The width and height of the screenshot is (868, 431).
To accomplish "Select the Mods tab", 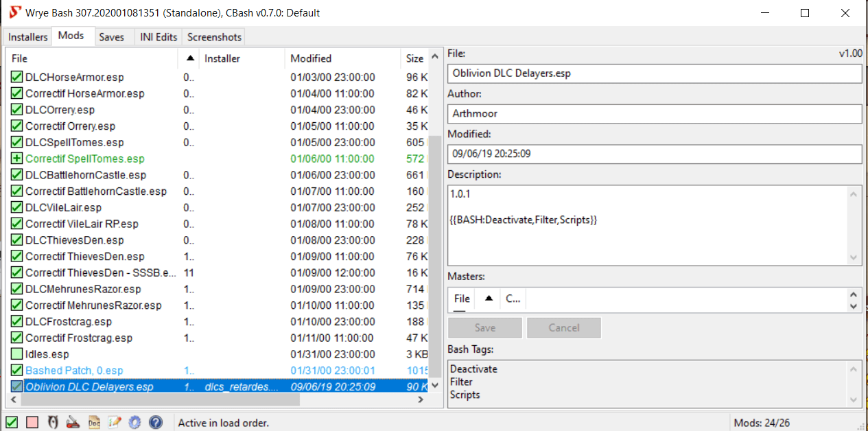I will pos(71,36).
